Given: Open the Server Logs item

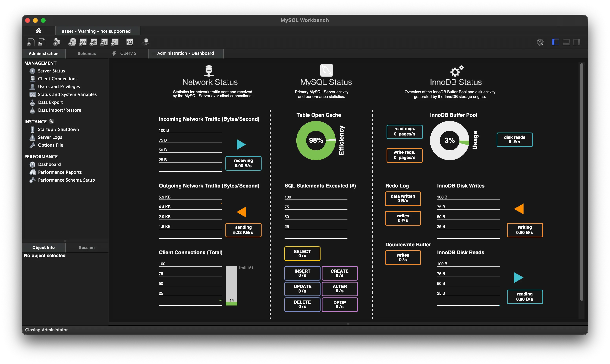Looking at the screenshot, I should coord(50,137).
